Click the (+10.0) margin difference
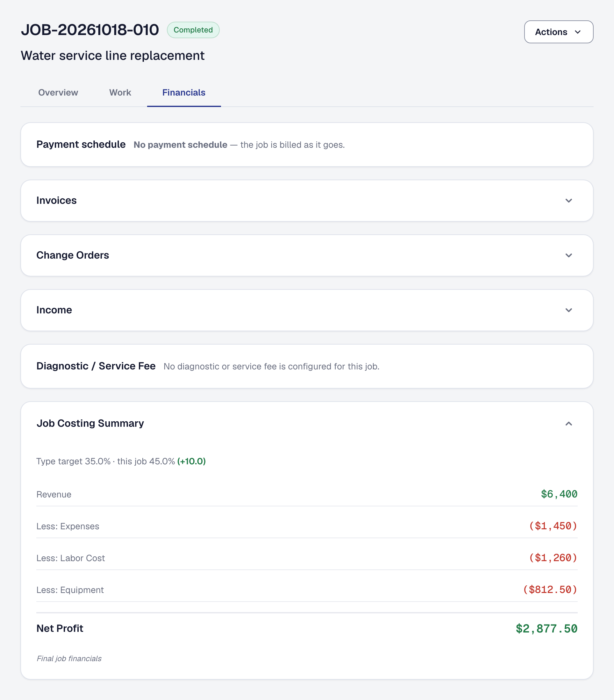614x700 pixels. coord(191,461)
